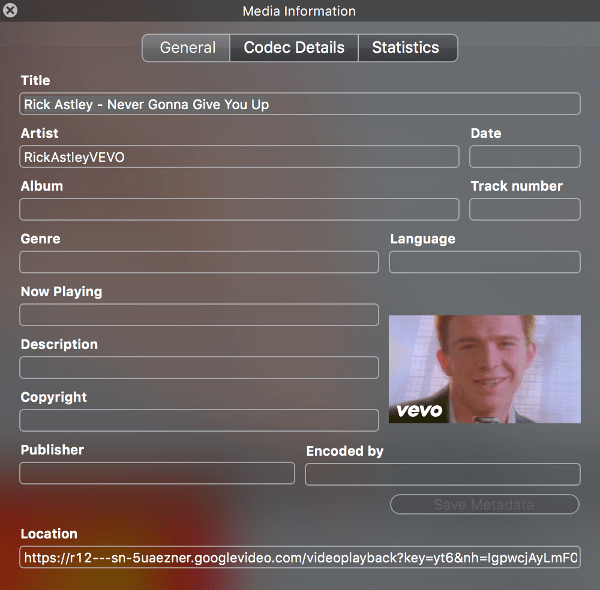Screen dimensions: 600x590
Task: Focus the Now Playing field
Action: [199, 315]
